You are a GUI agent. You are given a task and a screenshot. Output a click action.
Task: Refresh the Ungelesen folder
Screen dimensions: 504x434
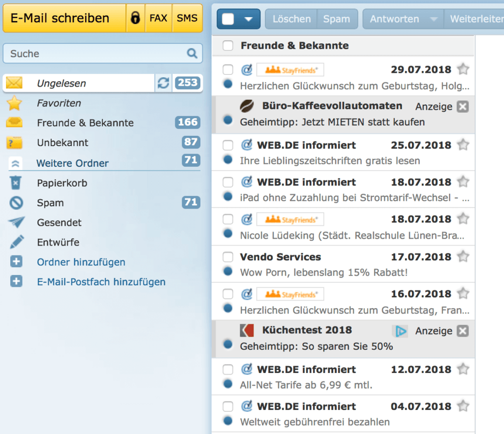pos(163,83)
